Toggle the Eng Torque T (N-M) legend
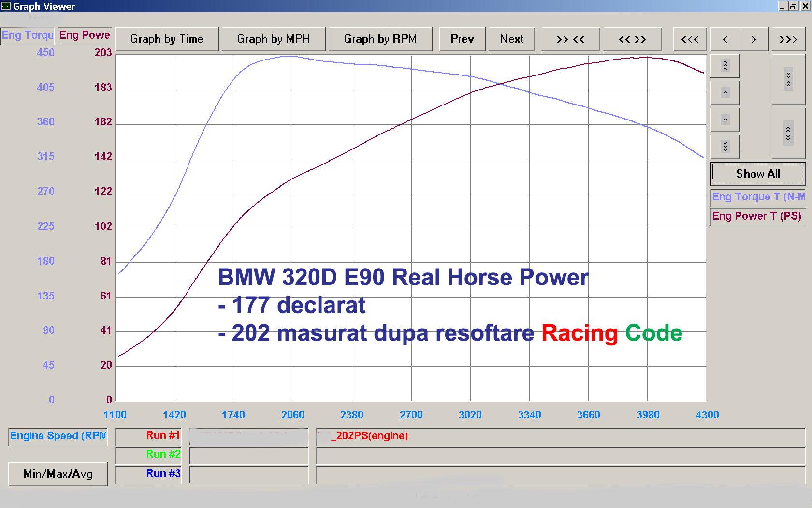The height and width of the screenshot is (508, 812). tap(758, 197)
